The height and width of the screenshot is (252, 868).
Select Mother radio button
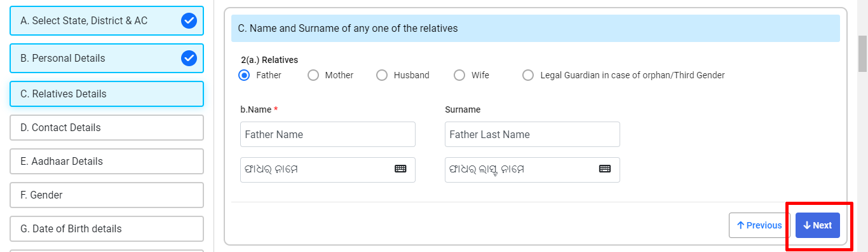tap(313, 75)
